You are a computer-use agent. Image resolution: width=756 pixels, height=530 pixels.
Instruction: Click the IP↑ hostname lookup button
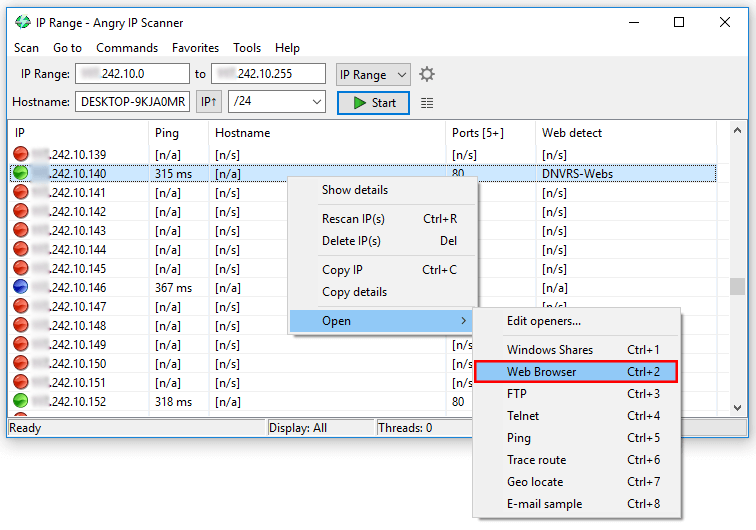209,102
